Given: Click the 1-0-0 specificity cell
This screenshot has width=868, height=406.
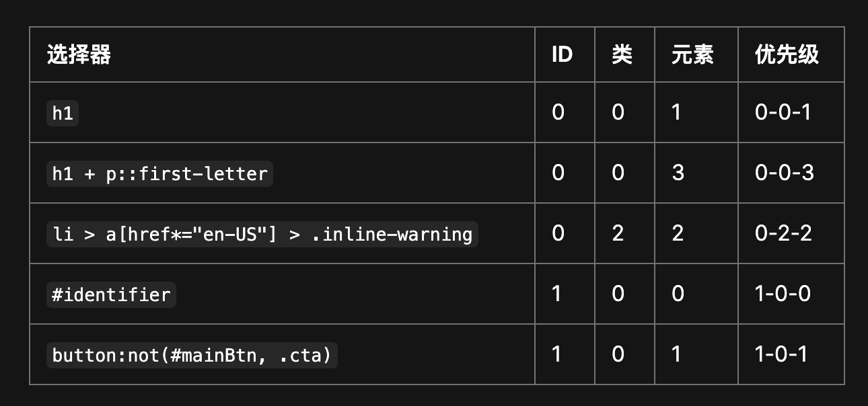Looking at the screenshot, I should coord(783,294).
